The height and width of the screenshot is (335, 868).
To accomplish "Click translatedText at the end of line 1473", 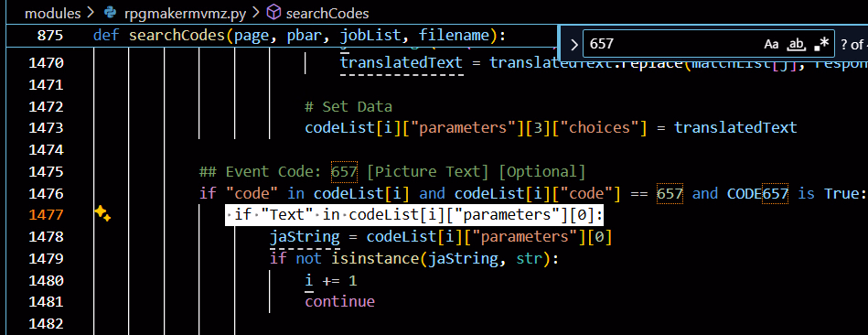I will coord(735,128).
